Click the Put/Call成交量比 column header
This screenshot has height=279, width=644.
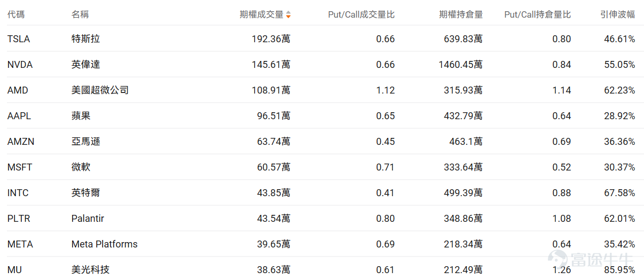pos(362,14)
